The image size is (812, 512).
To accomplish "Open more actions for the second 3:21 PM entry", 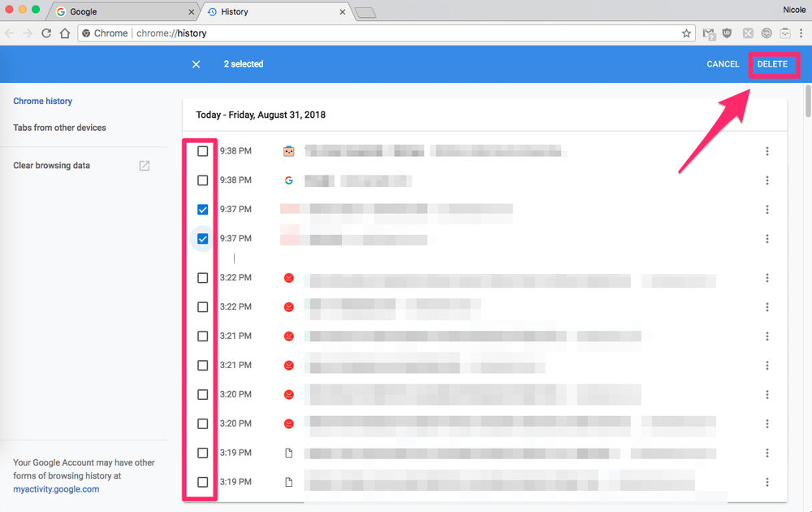I will point(767,366).
